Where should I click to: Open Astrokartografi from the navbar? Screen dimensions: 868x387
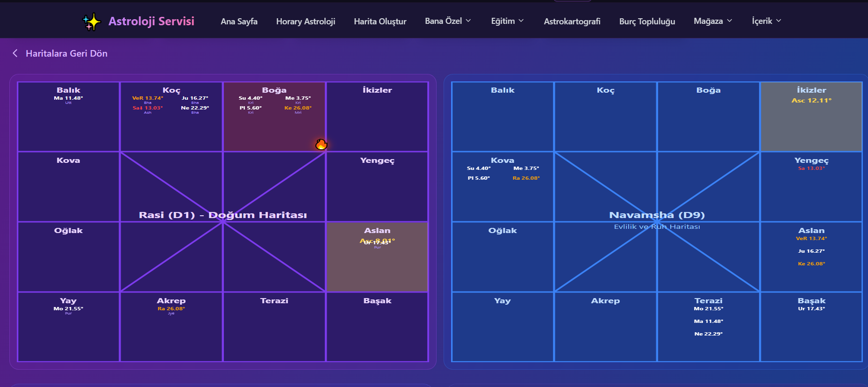[x=572, y=22]
